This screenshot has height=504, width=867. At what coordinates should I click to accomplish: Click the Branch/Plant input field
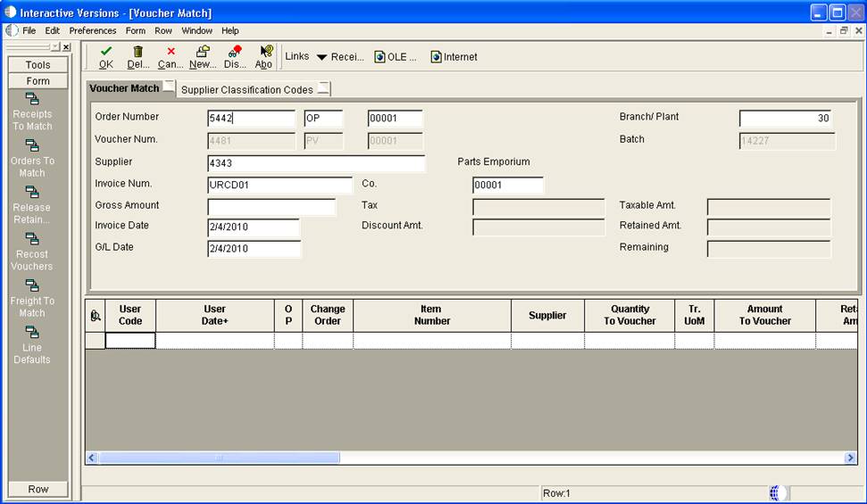[x=786, y=119]
